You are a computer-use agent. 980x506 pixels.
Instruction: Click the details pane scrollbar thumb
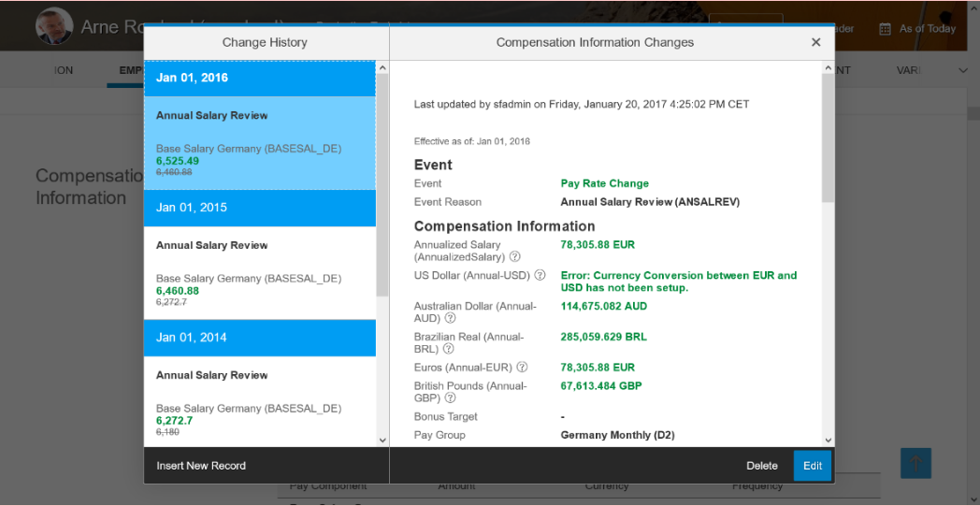[x=829, y=137]
